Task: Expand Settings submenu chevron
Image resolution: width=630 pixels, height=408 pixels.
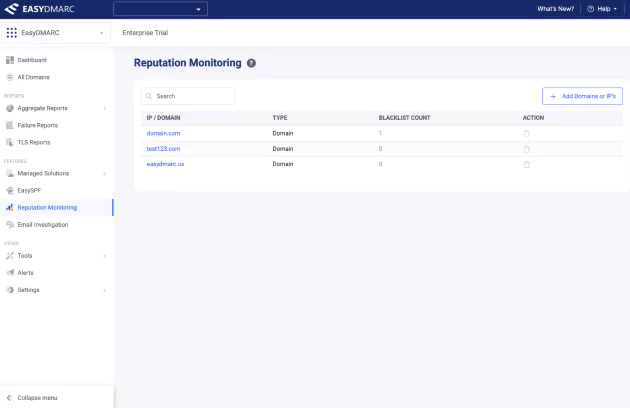Action: (x=104, y=290)
